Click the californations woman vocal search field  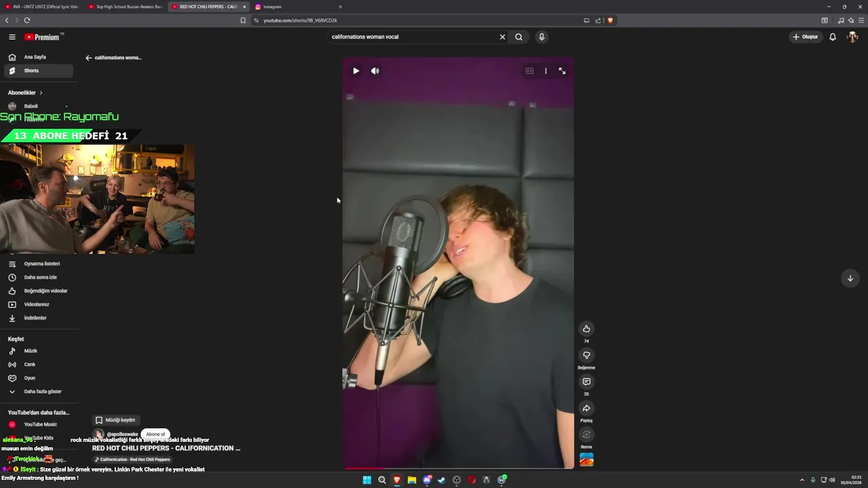pyautogui.click(x=412, y=37)
